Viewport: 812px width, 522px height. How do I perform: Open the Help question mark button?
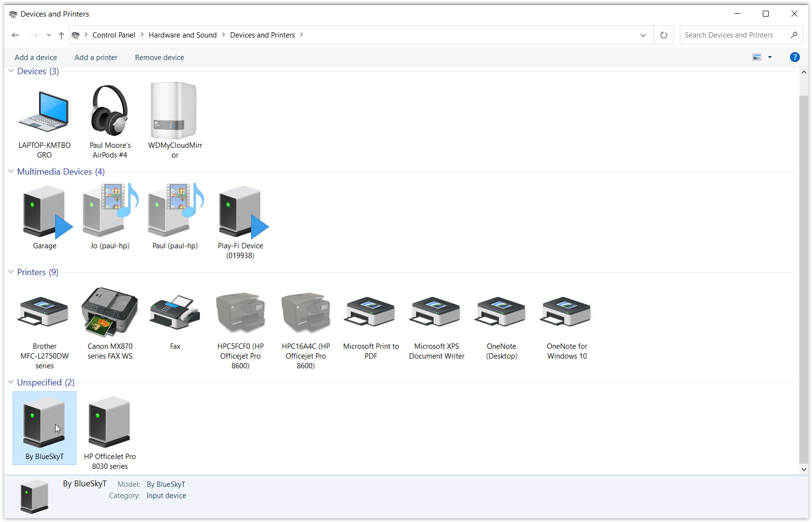(x=794, y=57)
